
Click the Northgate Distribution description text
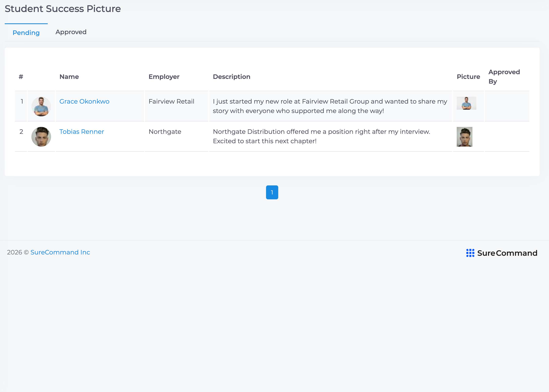[x=321, y=136]
